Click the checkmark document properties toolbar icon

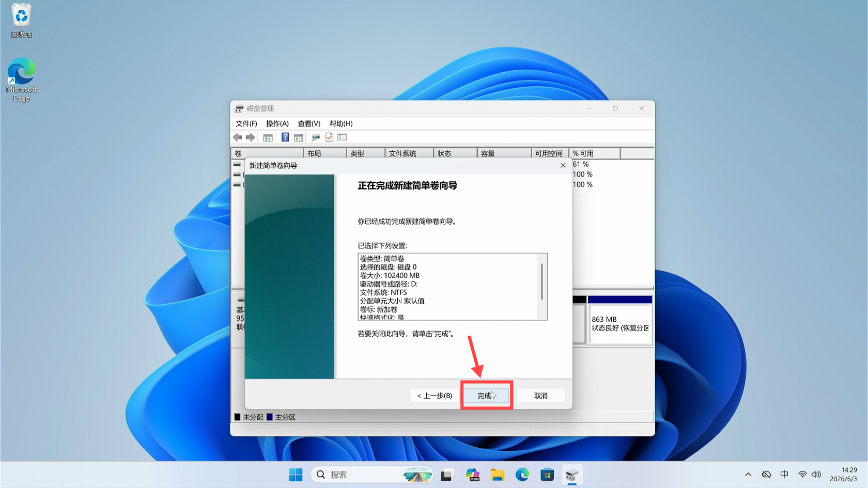pyautogui.click(x=329, y=137)
